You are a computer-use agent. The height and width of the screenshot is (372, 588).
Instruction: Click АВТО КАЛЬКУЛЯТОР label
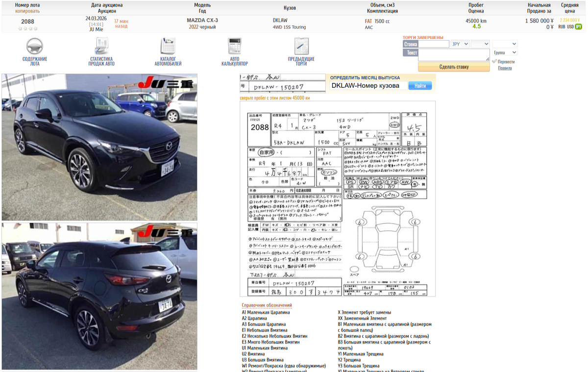(234, 61)
